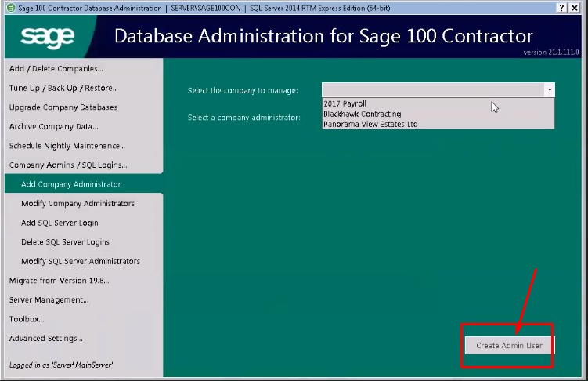The height and width of the screenshot is (381, 588).
Task: Select Add Company Administrator item
Action: (x=71, y=184)
